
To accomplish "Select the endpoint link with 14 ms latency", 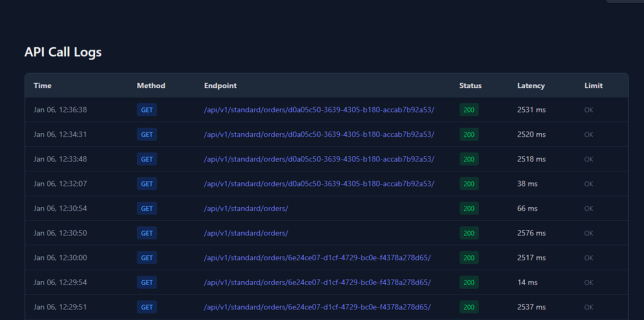I will tap(317, 282).
